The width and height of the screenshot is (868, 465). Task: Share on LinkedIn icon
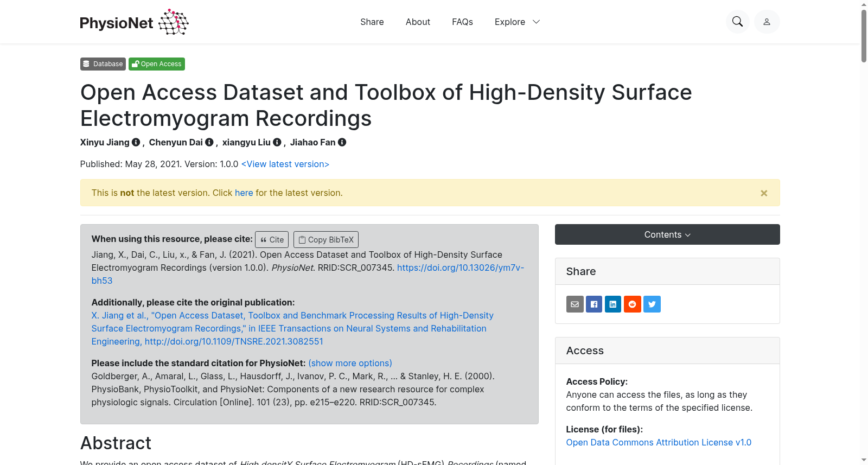pyautogui.click(x=613, y=304)
